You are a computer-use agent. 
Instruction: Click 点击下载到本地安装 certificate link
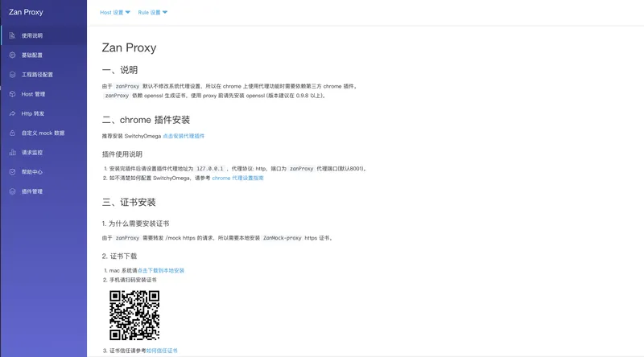coord(160,270)
